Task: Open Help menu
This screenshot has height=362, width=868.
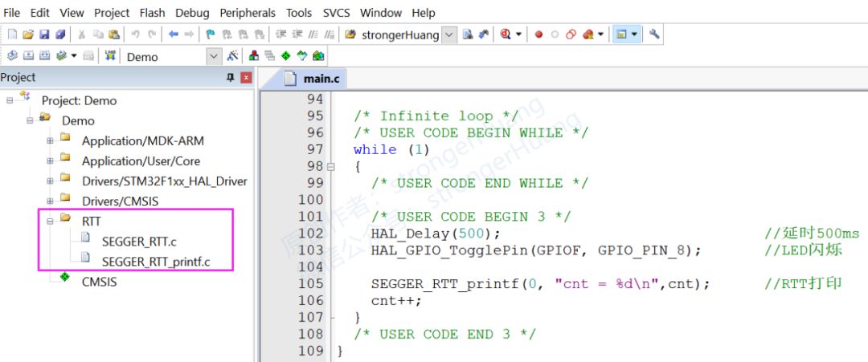Action: point(424,13)
